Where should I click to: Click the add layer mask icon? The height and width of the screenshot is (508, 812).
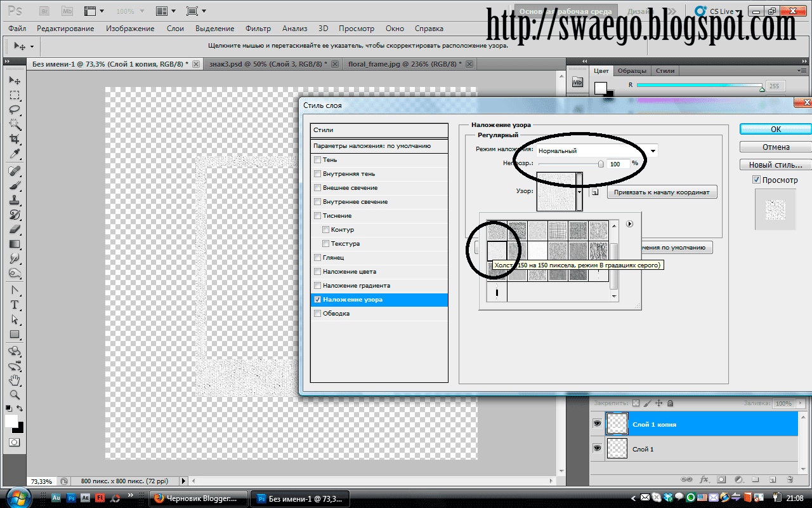coord(721,479)
